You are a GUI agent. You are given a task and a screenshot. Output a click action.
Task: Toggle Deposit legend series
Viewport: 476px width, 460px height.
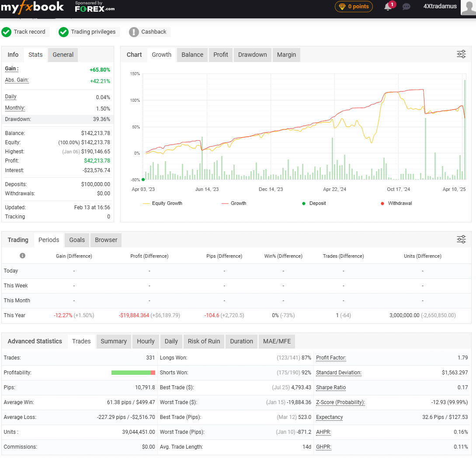coord(314,203)
